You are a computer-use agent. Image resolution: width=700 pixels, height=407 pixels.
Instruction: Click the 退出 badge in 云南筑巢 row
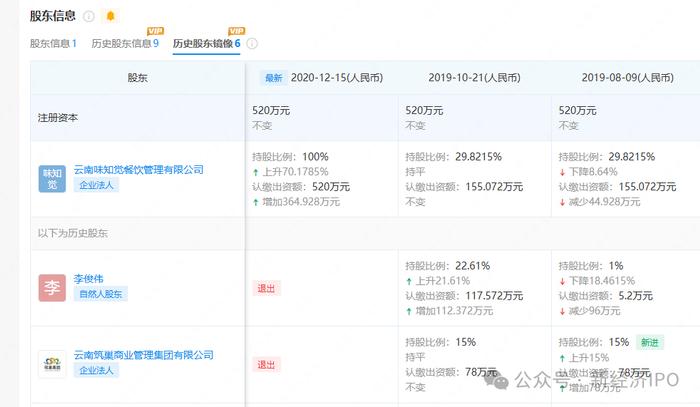pyautogui.click(x=266, y=365)
